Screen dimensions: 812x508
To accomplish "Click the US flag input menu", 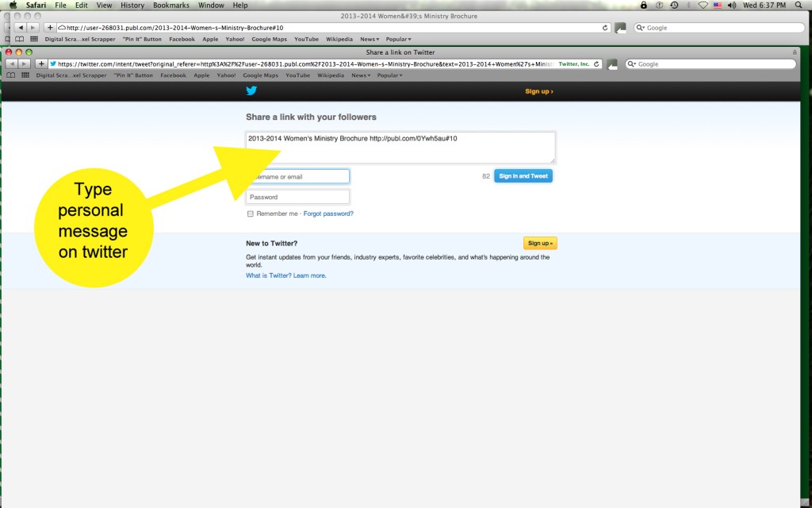I will pos(717,6).
